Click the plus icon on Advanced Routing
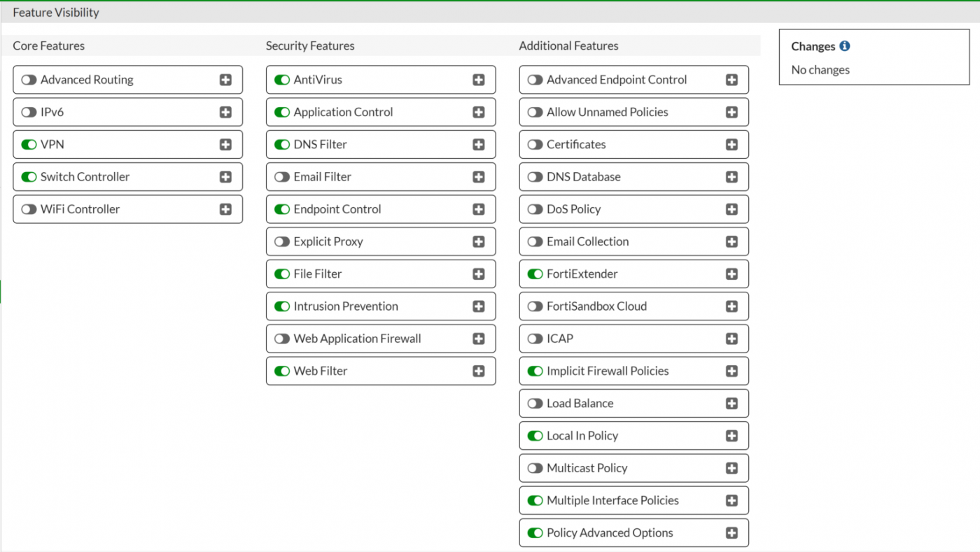This screenshot has width=980, height=552. pyautogui.click(x=225, y=80)
